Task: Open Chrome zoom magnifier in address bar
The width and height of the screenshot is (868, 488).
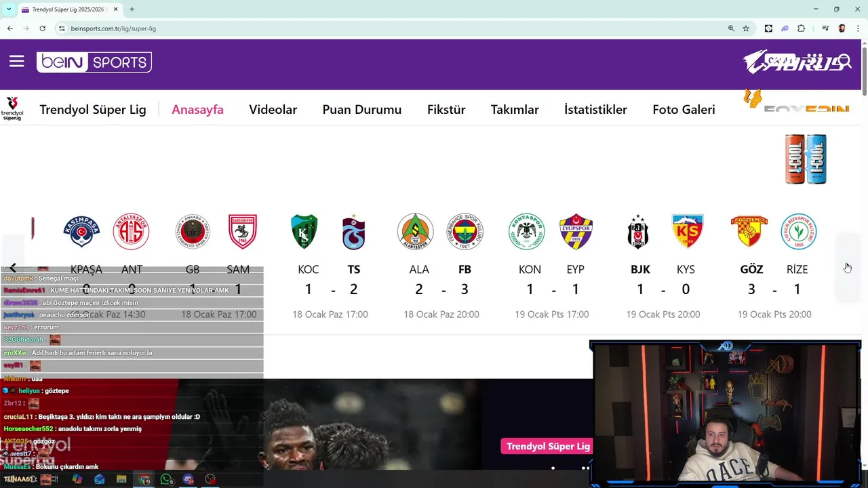Action: 731,28
